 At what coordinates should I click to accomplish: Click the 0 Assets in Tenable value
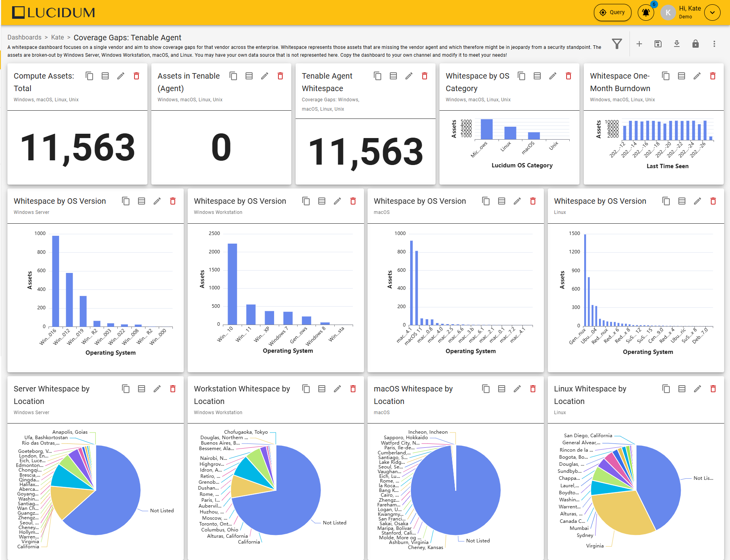point(221,147)
